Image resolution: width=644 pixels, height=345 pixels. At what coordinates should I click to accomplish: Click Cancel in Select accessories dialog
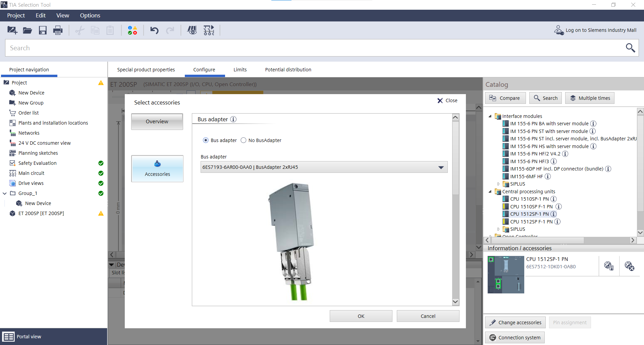tap(428, 316)
